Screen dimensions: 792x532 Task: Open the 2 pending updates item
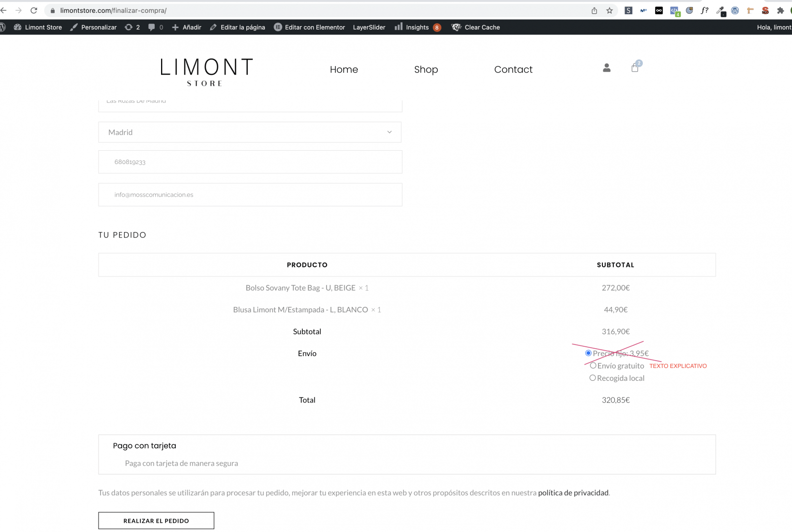tap(132, 27)
